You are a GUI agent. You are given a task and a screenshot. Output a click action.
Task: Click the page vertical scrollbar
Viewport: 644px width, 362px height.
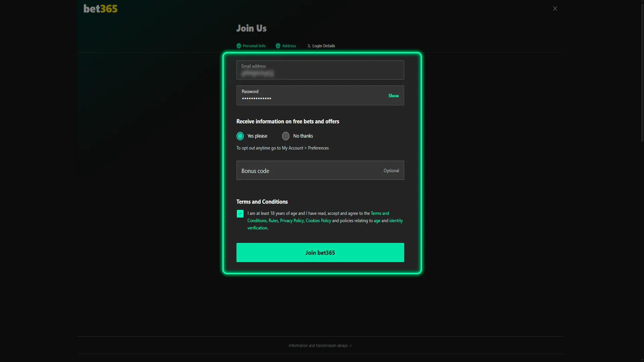click(x=642, y=72)
